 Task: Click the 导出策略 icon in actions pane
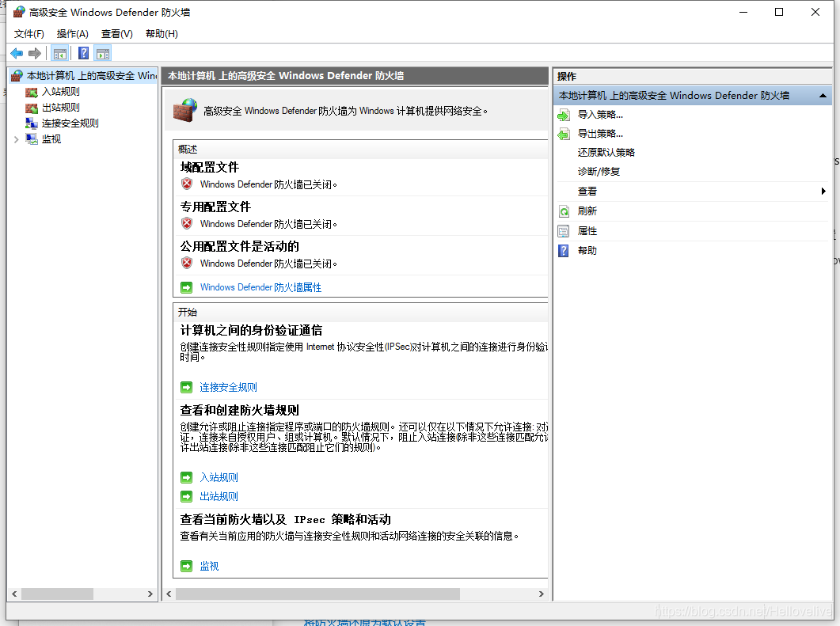564,134
